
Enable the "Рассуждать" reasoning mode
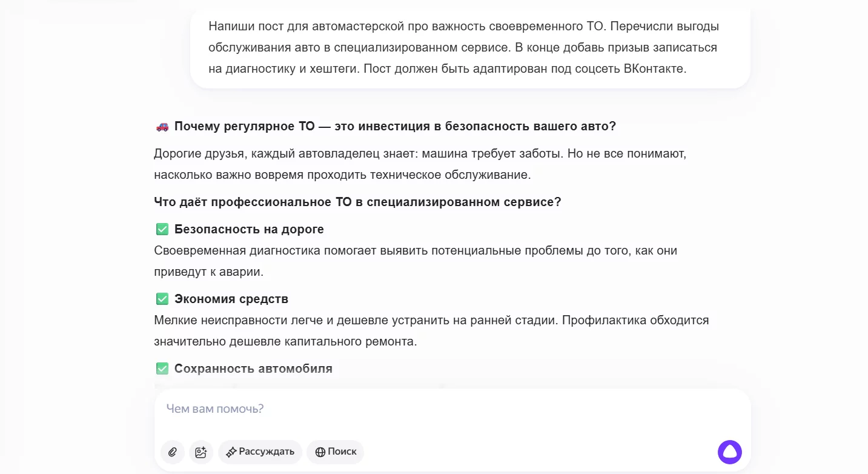click(x=260, y=452)
